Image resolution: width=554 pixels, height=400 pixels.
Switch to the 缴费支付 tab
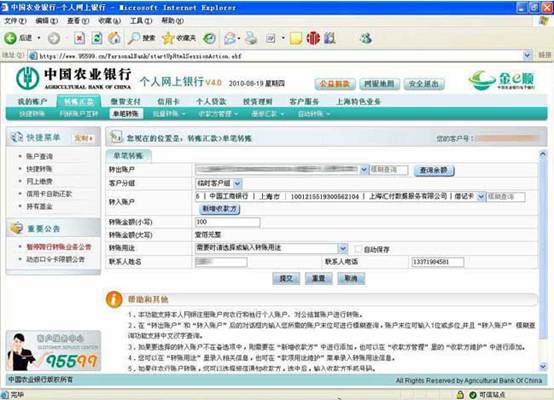click(125, 101)
